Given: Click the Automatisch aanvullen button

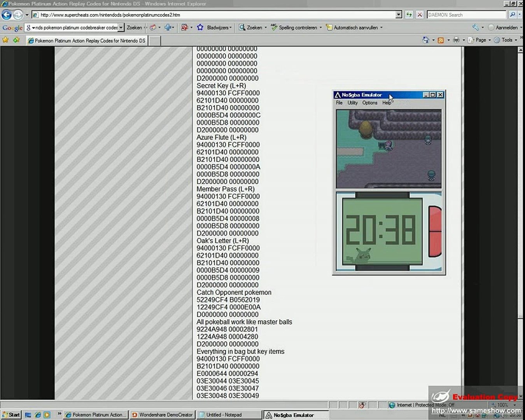Looking at the screenshot, I should click(352, 28).
